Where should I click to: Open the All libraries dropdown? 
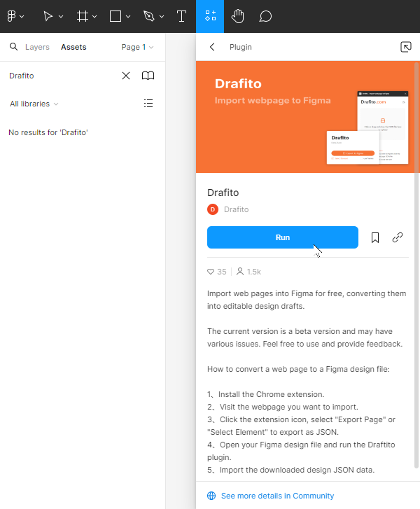point(34,104)
